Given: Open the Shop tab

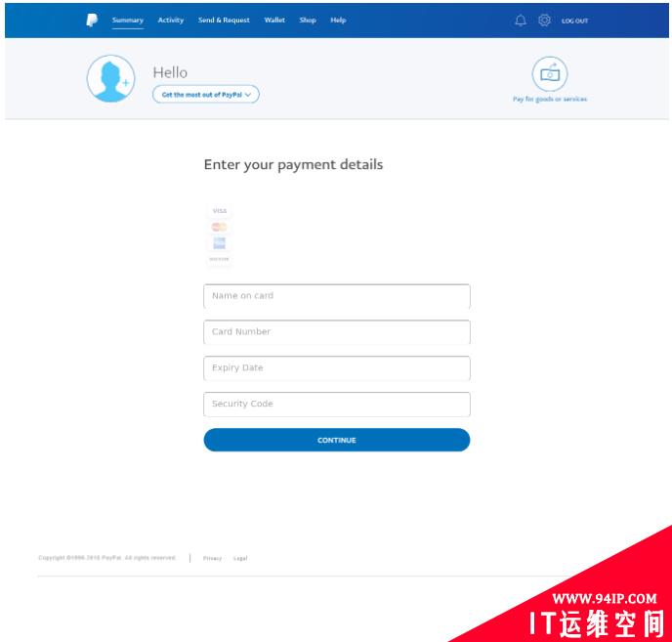Looking at the screenshot, I should click(x=308, y=21).
